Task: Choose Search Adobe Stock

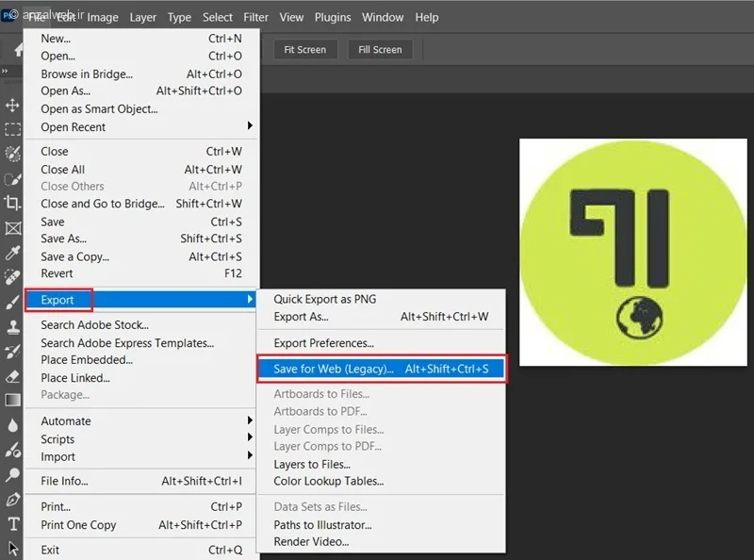Action: point(140,324)
